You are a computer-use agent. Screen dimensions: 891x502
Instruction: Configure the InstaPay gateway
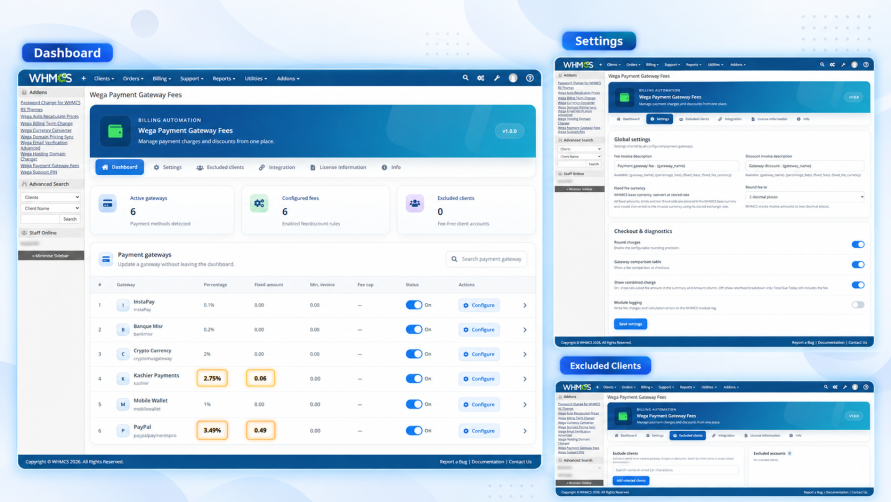479,305
